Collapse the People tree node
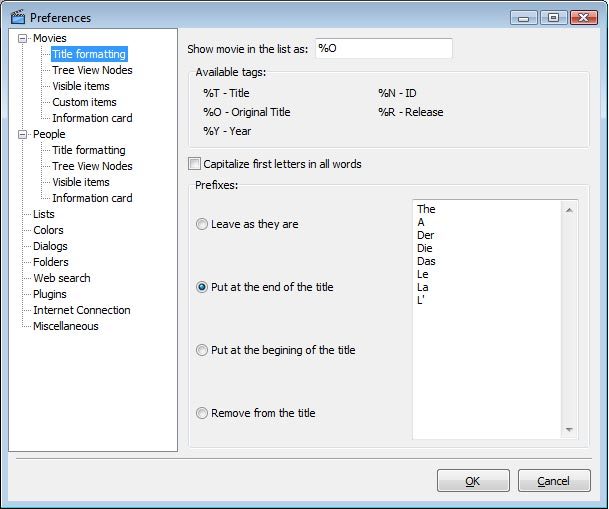This screenshot has height=509, width=609. pyautogui.click(x=23, y=134)
